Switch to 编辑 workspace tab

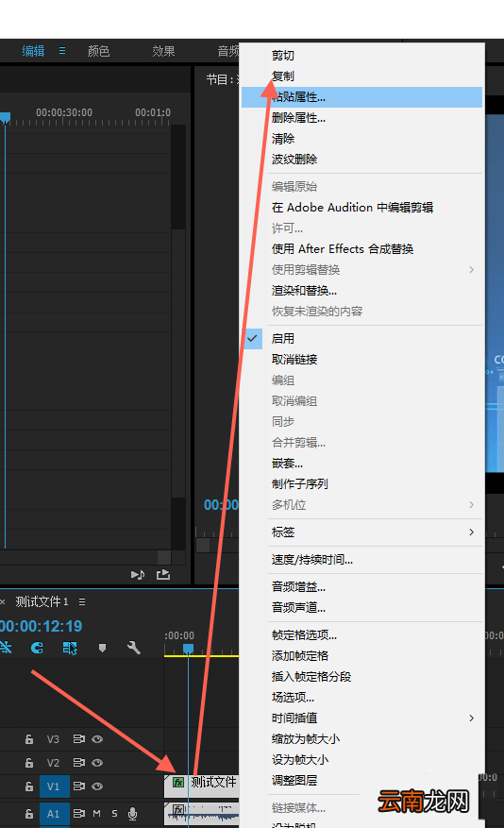click(x=33, y=51)
